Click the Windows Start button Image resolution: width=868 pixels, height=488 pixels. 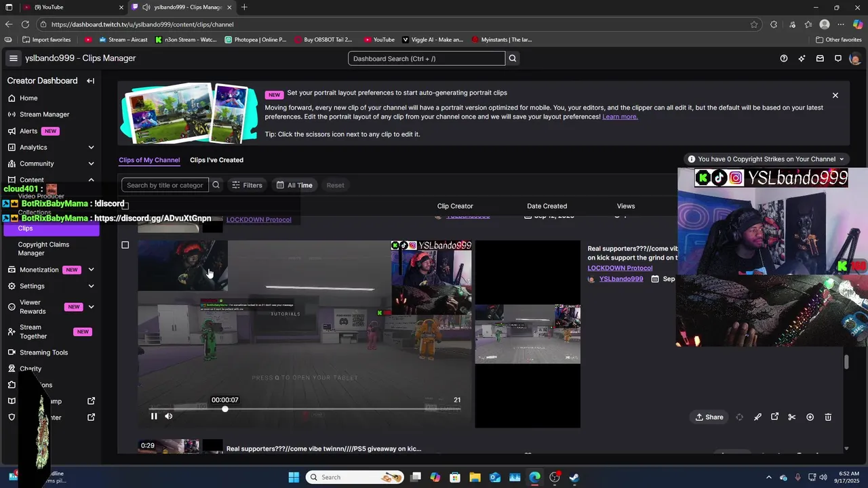(x=294, y=477)
